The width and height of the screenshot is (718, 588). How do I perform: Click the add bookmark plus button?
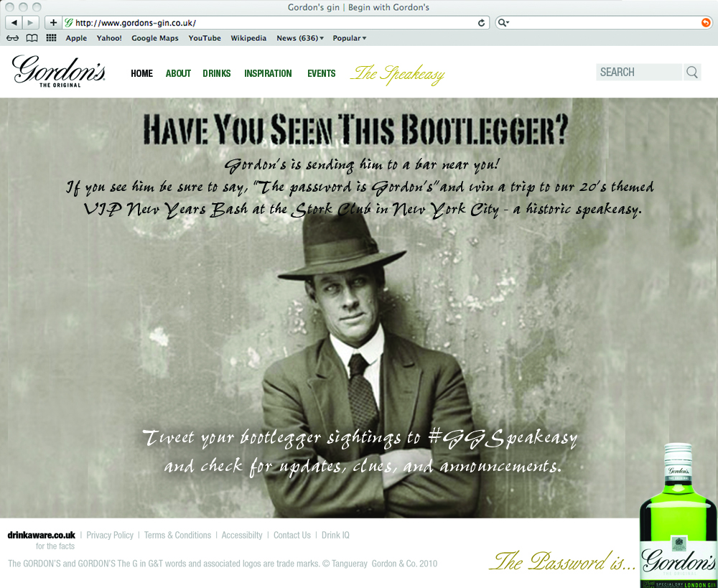[54, 22]
